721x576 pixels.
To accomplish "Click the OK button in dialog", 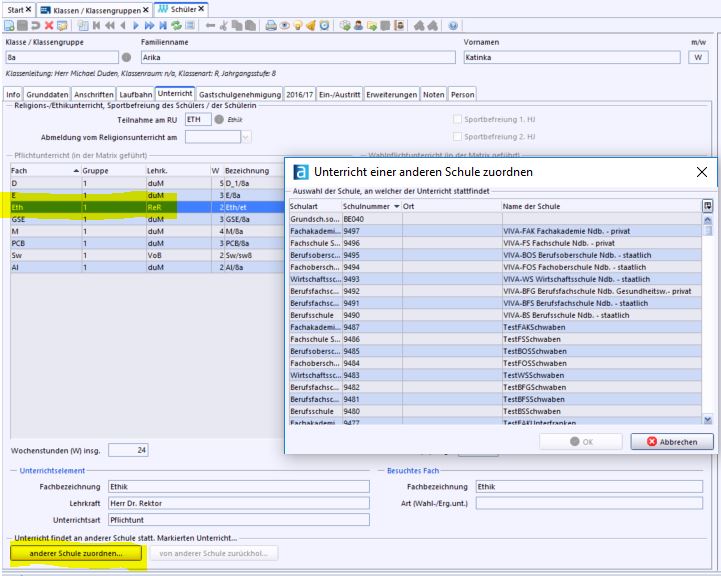I will point(581,441).
